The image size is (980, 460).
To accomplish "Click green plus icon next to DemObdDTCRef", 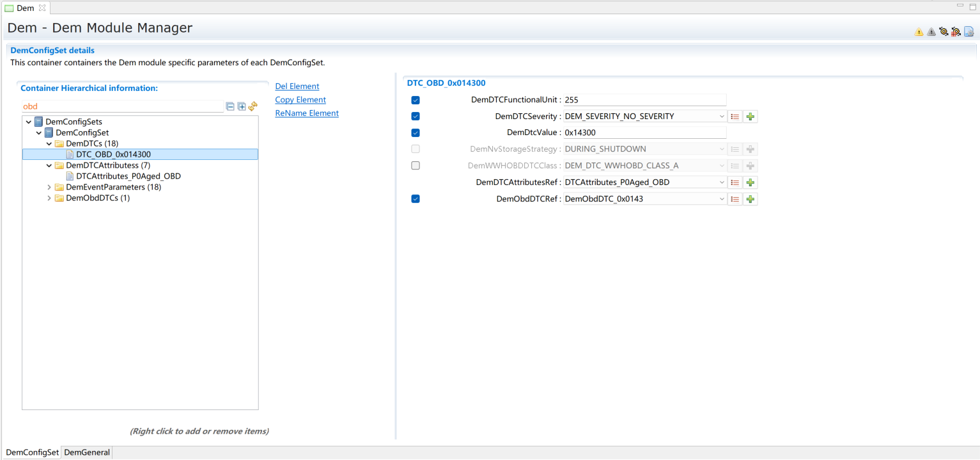I will tap(751, 199).
